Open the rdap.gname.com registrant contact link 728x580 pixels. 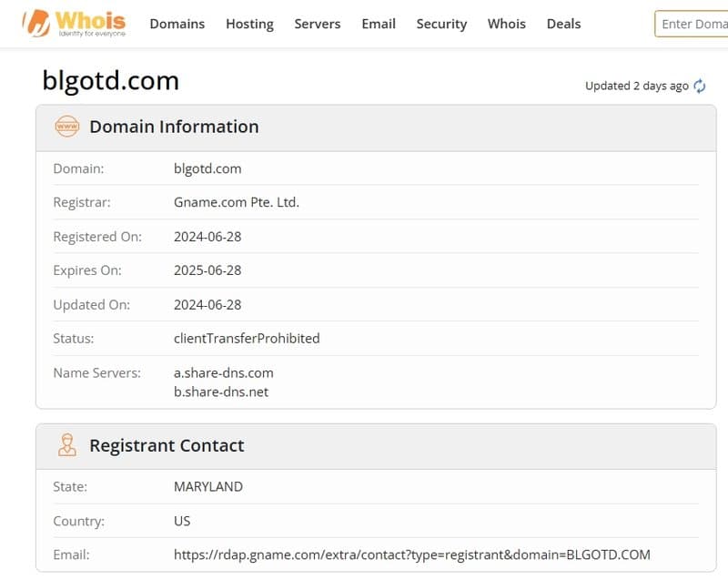(x=411, y=555)
